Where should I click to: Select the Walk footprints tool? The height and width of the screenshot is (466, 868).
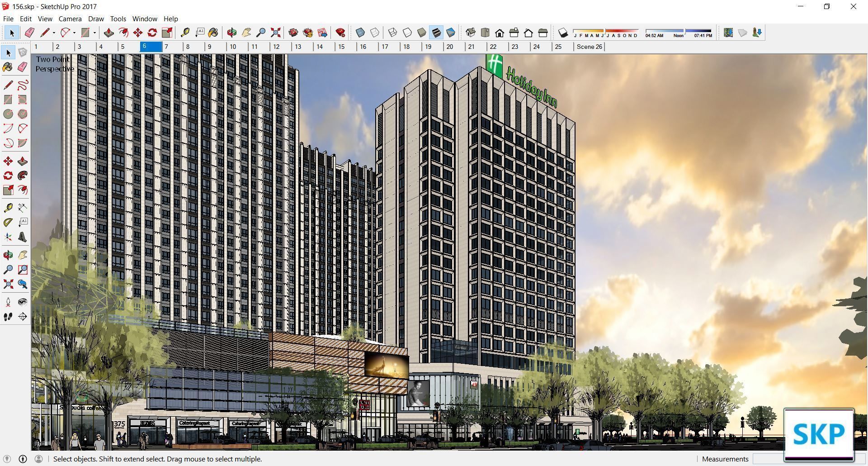[x=8, y=317]
